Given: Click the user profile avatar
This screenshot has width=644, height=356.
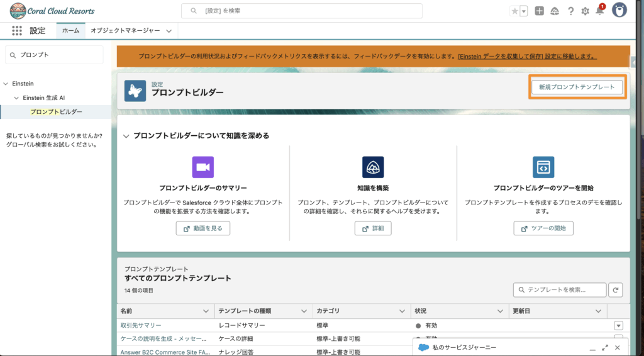Looking at the screenshot, I should pyautogui.click(x=619, y=11).
